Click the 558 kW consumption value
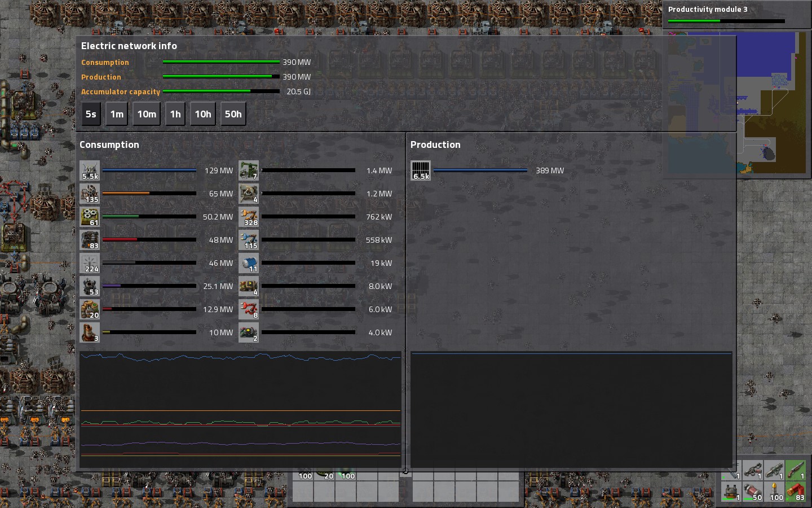Viewport: 812px width, 508px height. tap(379, 240)
